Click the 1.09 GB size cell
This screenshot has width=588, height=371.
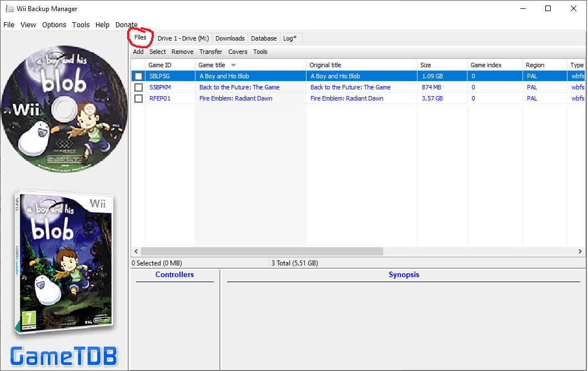point(432,76)
